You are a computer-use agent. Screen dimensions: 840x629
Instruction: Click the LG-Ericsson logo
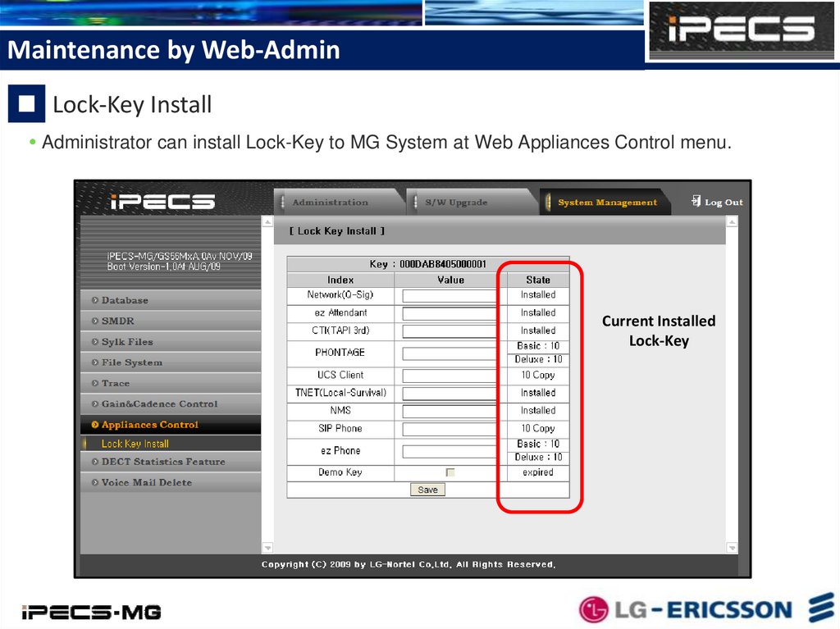click(x=706, y=609)
